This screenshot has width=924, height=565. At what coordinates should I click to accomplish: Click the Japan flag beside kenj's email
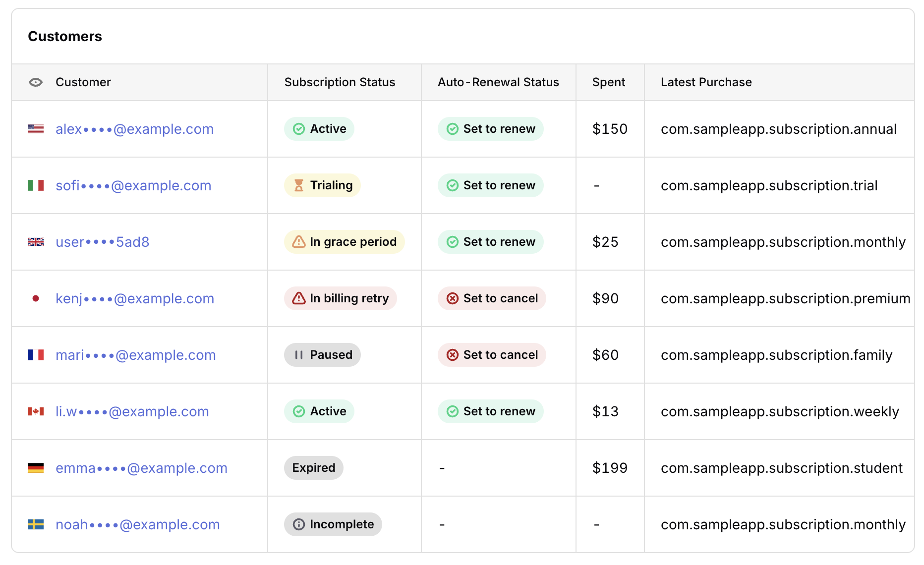click(x=36, y=298)
